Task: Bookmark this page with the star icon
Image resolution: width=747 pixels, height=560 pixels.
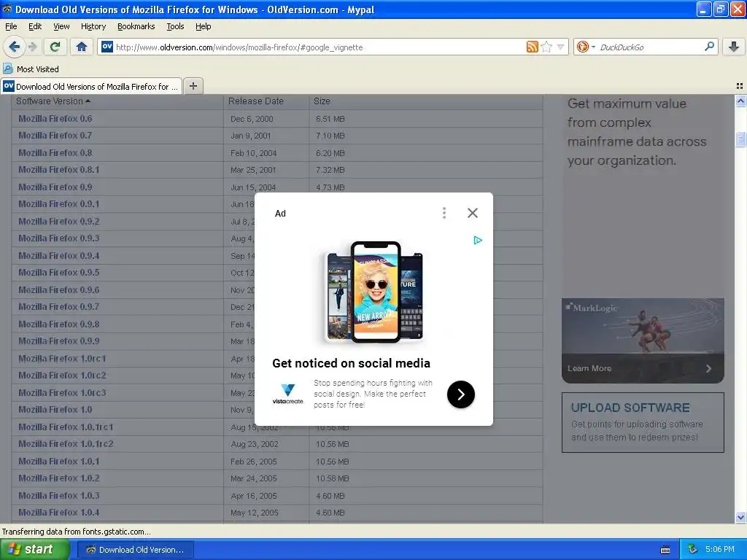Action: [x=547, y=47]
